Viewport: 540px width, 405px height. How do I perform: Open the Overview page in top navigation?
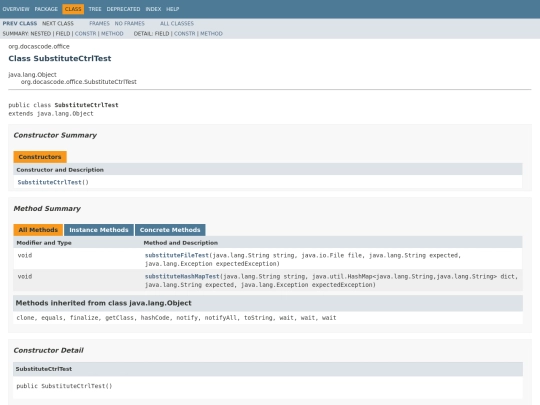16,9
